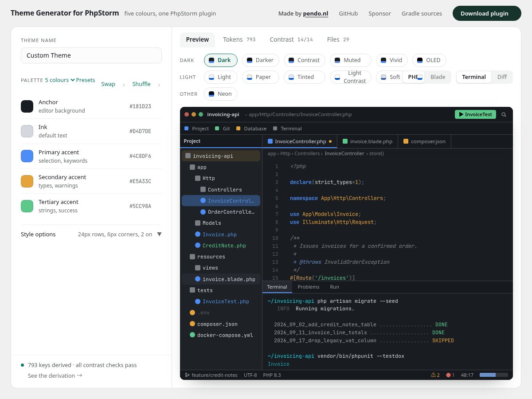Screen dimensions: 532x399
Task: Select the Preview tab
Action: 197,39
